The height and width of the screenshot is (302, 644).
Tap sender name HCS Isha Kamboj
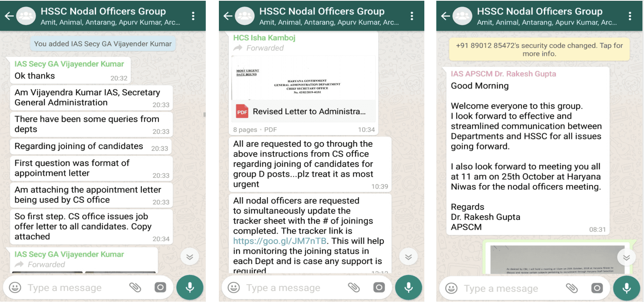coord(264,38)
